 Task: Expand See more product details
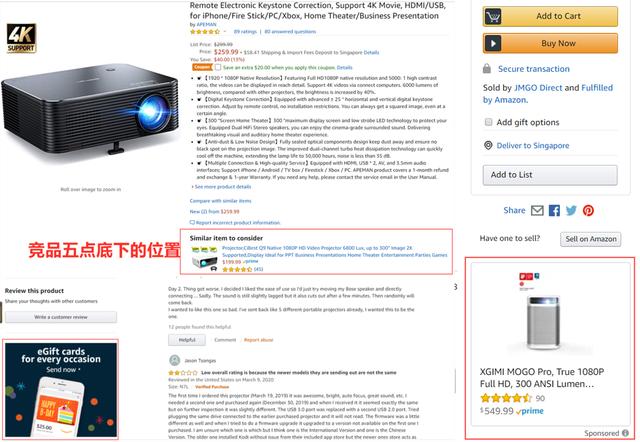221,187
